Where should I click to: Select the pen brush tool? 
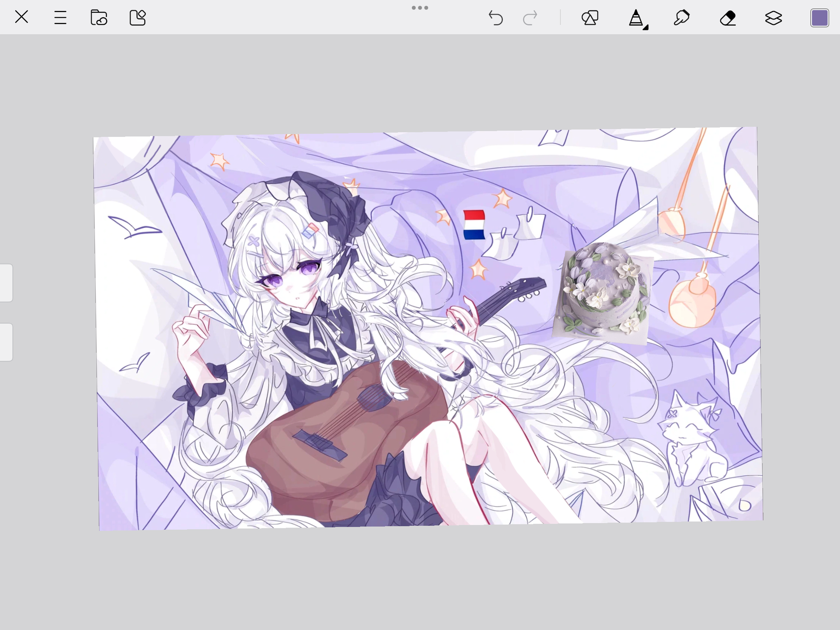pyautogui.click(x=636, y=18)
